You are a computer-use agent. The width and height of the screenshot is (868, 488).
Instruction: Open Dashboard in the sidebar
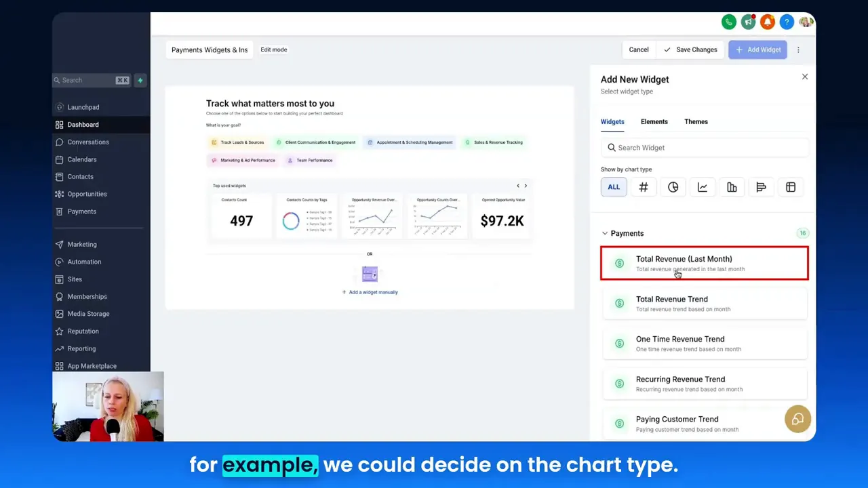coord(101,125)
